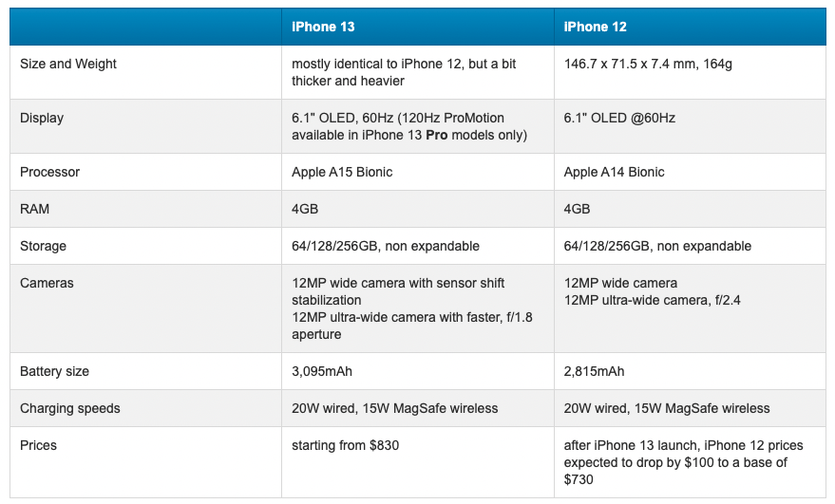
Task: Select the Size and Weight row label
Action: click(x=68, y=64)
